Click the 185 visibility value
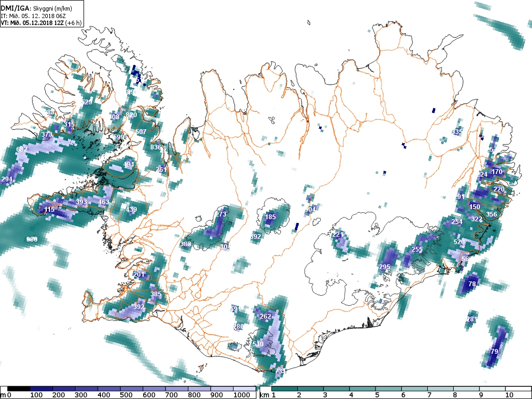532x399 pixels. pos(270,217)
